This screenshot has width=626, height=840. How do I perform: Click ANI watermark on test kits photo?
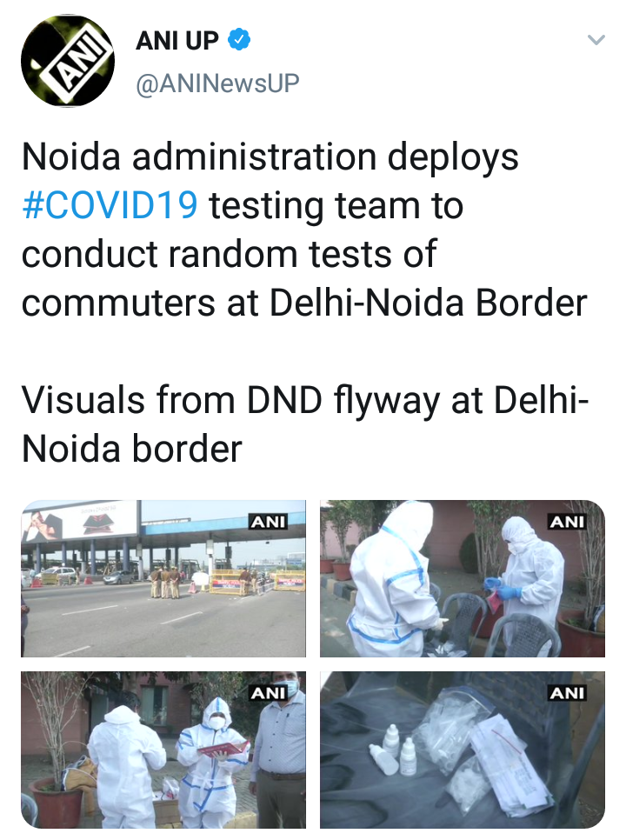568,693
